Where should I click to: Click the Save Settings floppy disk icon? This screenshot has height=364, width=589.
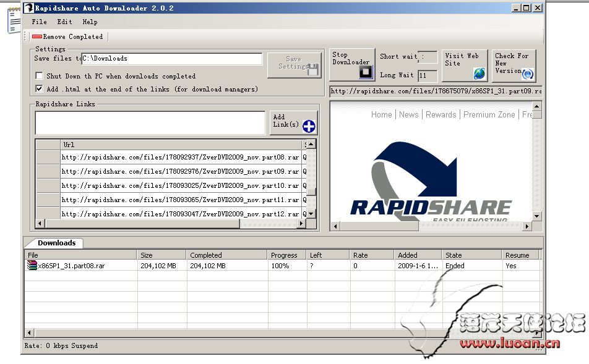[x=313, y=69]
